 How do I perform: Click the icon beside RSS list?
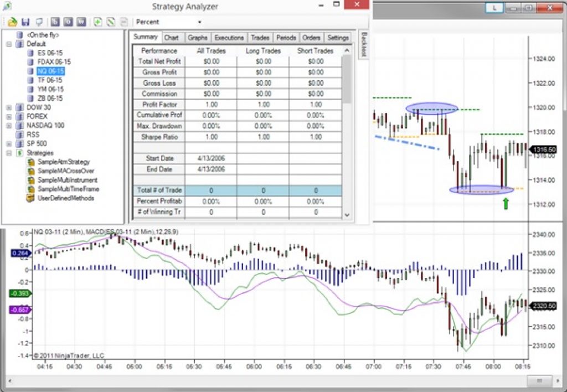coord(19,135)
